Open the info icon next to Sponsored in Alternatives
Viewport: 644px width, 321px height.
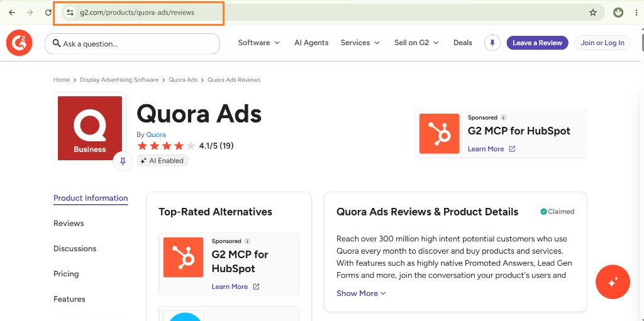coord(247,241)
